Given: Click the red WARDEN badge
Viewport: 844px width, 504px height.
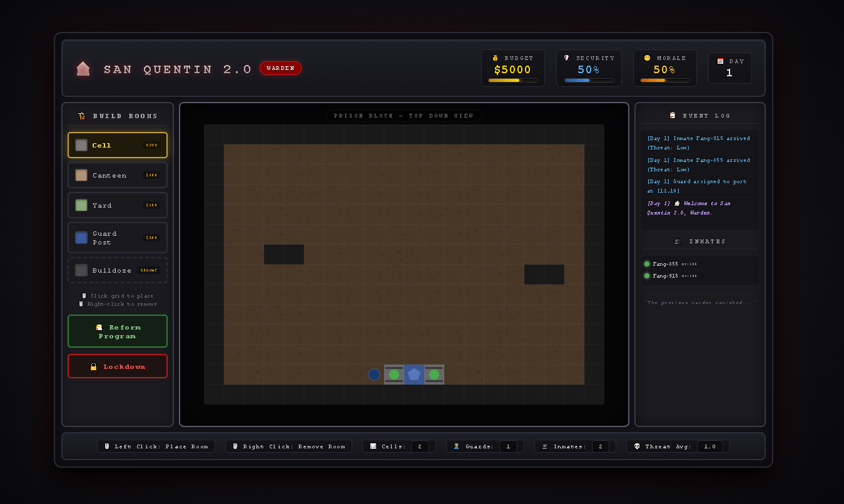Looking at the screenshot, I should (280, 68).
